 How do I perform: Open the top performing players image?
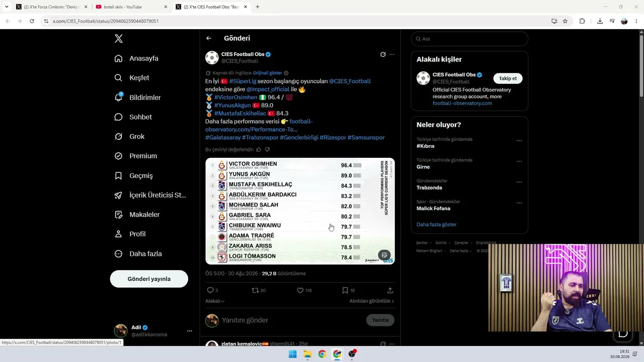(300, 211)
